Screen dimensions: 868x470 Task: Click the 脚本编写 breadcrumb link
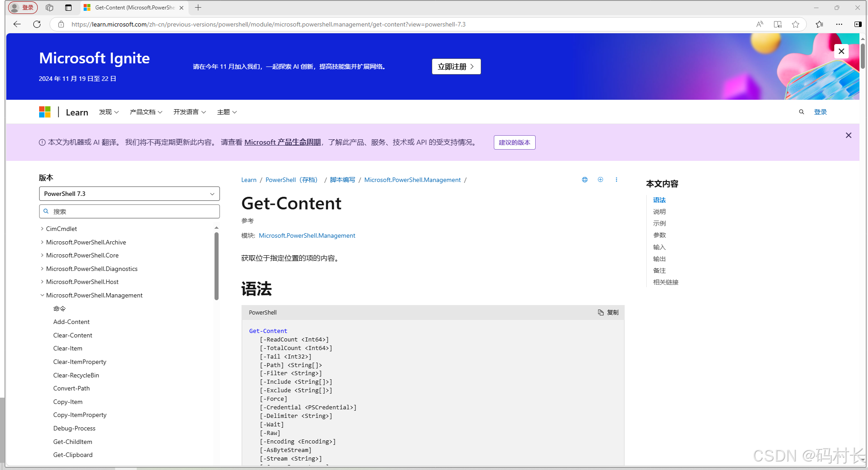(x=342, y=180)
